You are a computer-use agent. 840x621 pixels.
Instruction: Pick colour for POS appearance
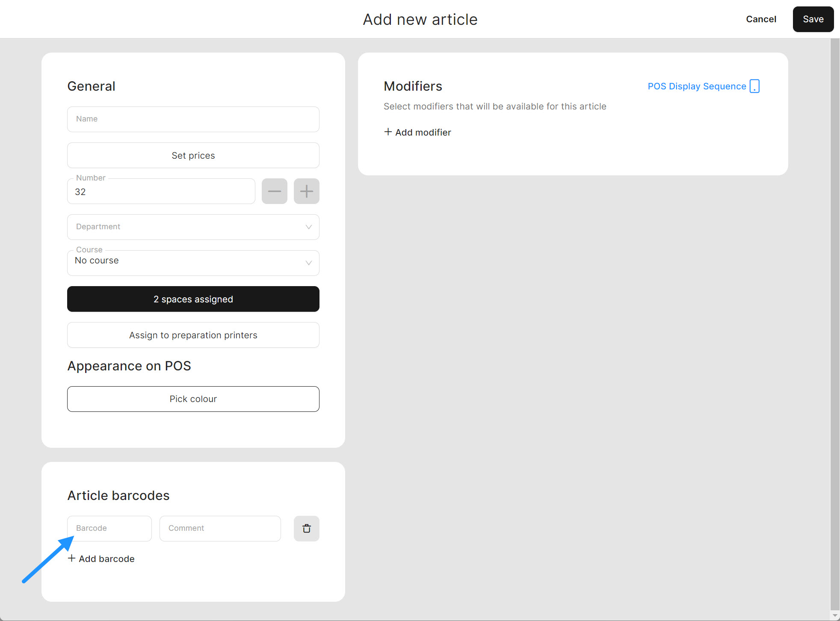pyautogui.click(x=193, y=399)
